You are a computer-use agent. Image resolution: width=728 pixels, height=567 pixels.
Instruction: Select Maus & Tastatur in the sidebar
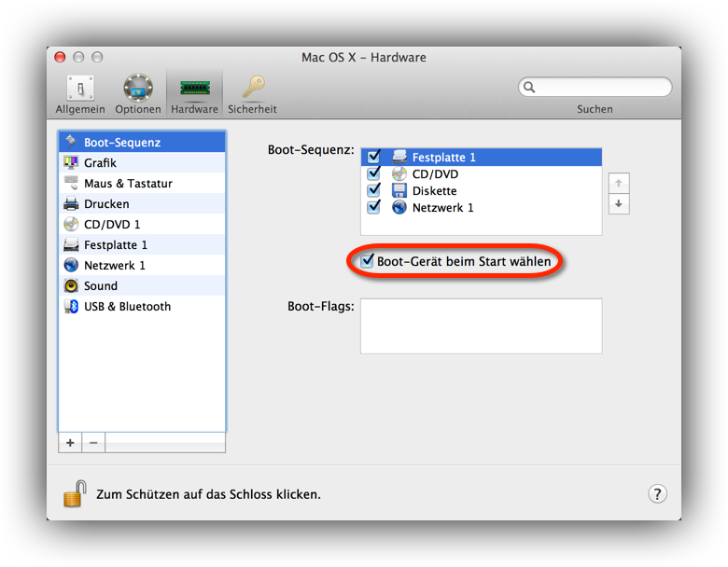click(x=142, y=184)
